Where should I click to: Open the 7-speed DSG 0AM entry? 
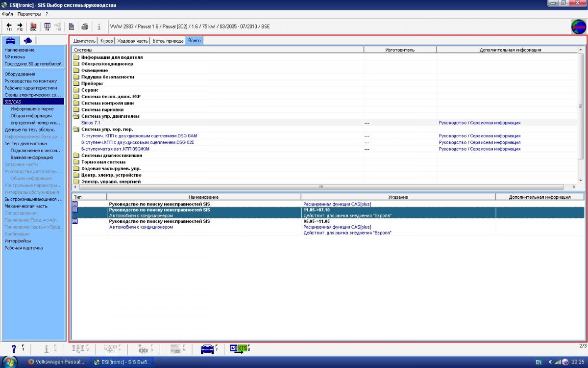click(x=139, y=136)
